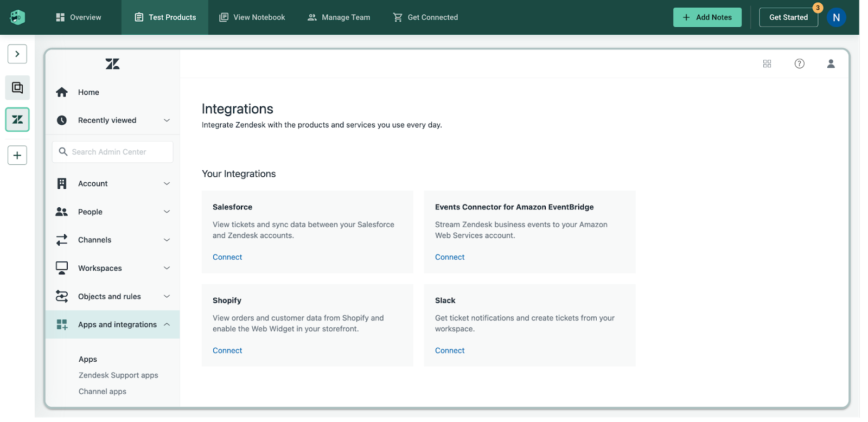Image resolution: width=868 pixels, height=422 pixels.
Task: Click the Zendesk logo in admin sidebar
Action: point(112,64)
